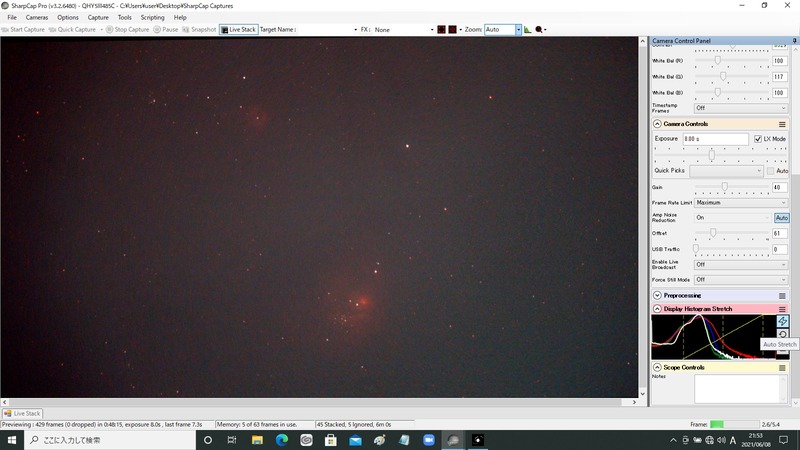Collapse the Scope Controls section

[657, 367]
